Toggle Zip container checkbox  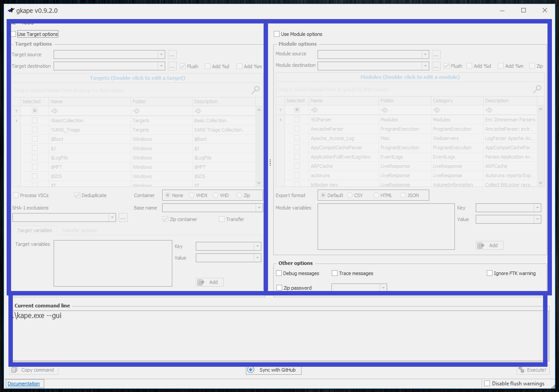click(x=166, y=219)
